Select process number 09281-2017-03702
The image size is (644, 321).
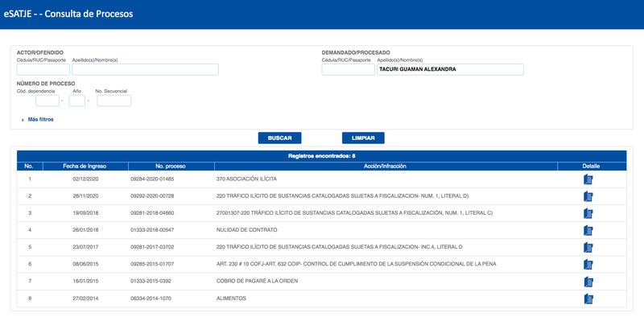(152, 247)
